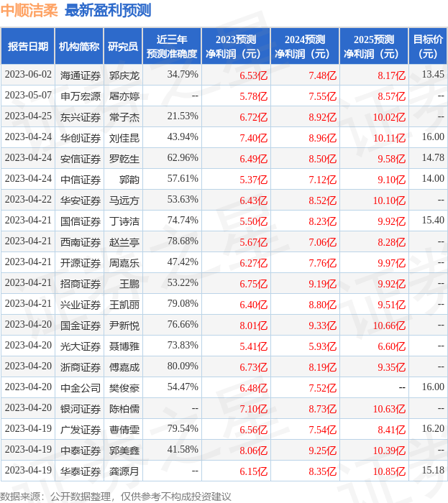Select the 华泰证券 institution cell
The width and height of the screenshot is (448, 503).
click(81, 472)
